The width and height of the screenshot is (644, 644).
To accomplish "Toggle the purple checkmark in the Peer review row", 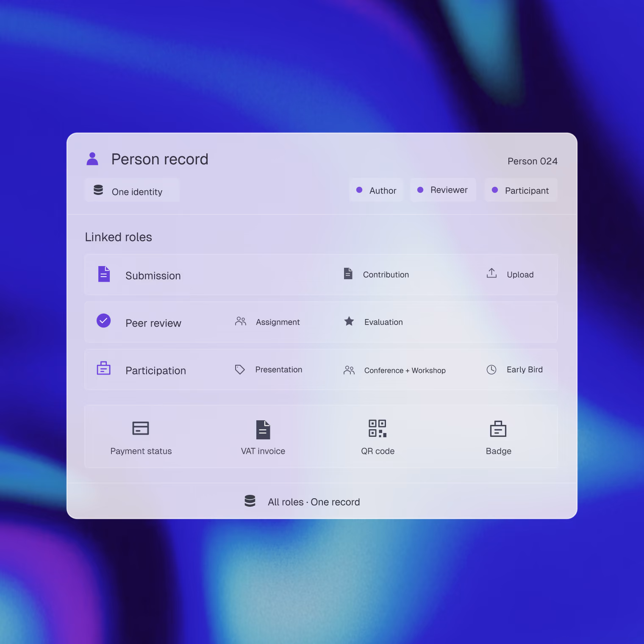I will (104, 321).
